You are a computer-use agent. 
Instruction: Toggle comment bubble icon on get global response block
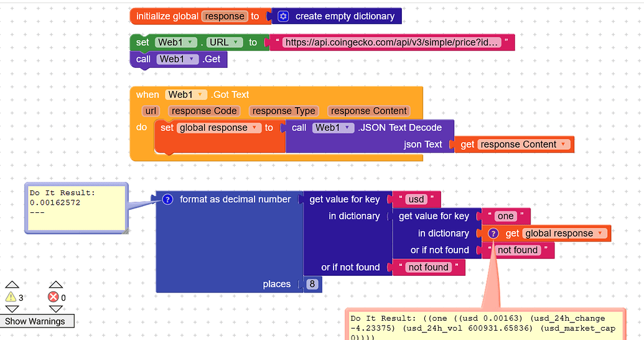pyautogui.click(x=493, y=234)
